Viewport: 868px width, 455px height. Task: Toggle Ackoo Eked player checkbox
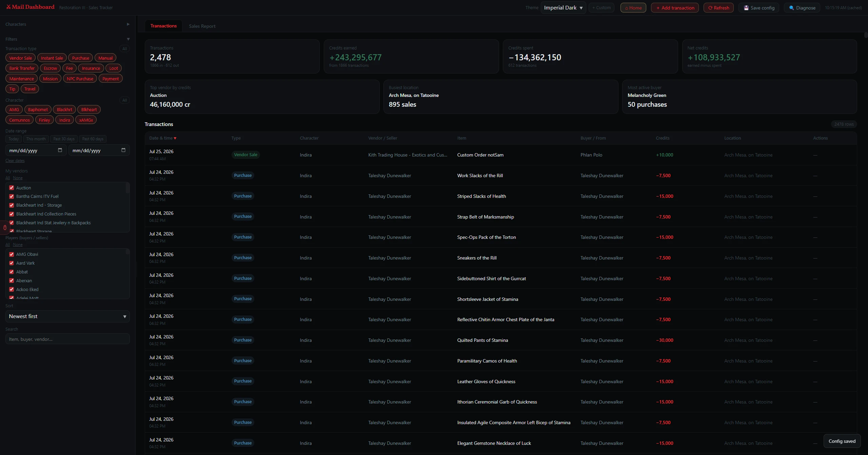click(x=12, y=289)
